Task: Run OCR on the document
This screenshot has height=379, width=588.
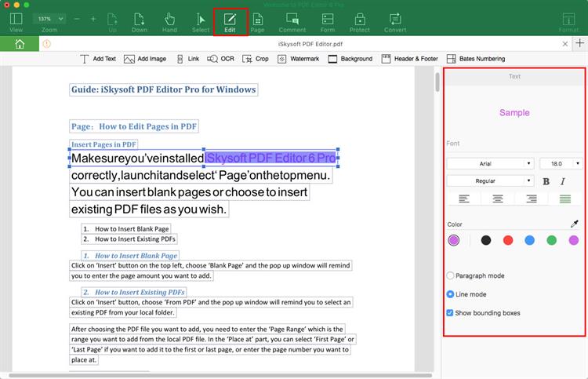Action: point(220,59)
